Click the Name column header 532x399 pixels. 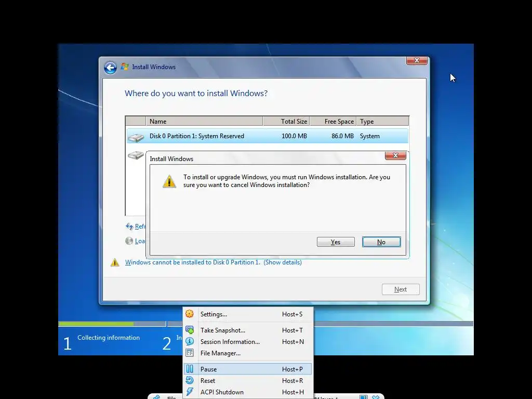(x=204, y=121)
